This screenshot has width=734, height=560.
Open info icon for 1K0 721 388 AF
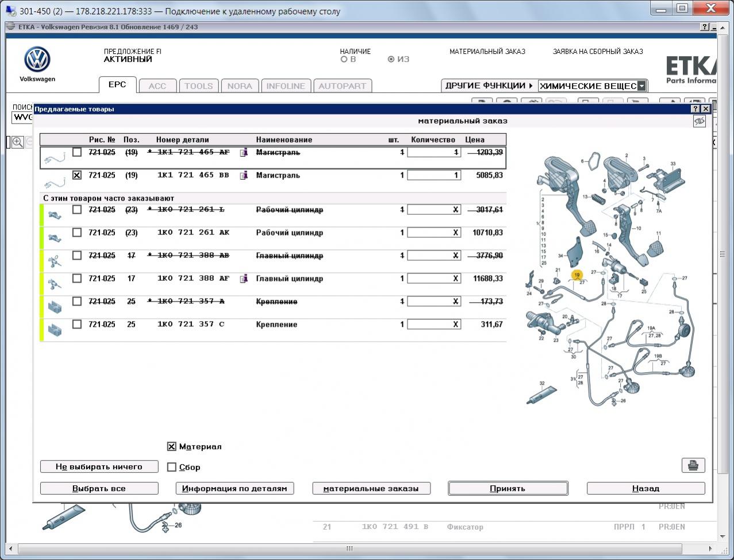pos(244,279)
